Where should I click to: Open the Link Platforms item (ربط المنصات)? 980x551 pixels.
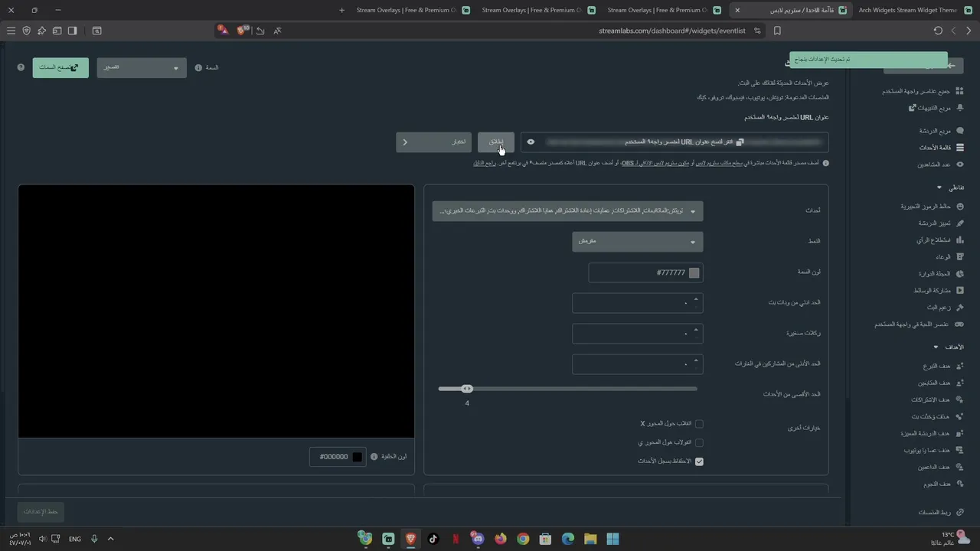(x=941, y=512)
